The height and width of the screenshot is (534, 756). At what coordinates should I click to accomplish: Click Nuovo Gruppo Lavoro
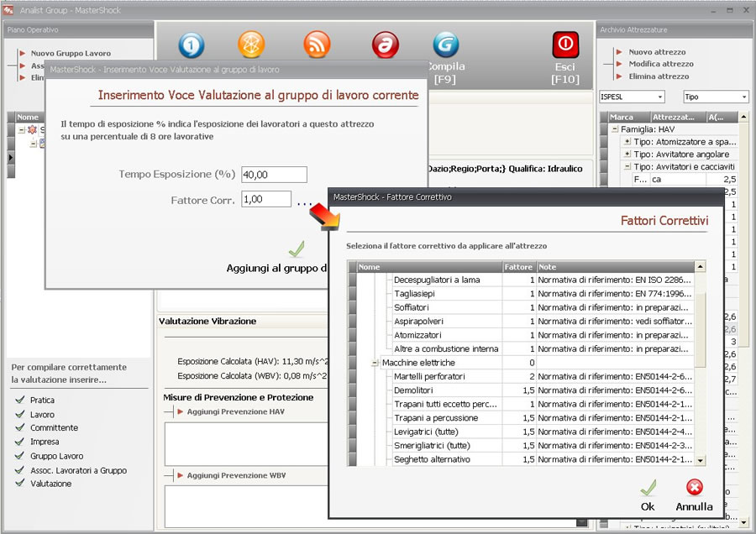71,53
